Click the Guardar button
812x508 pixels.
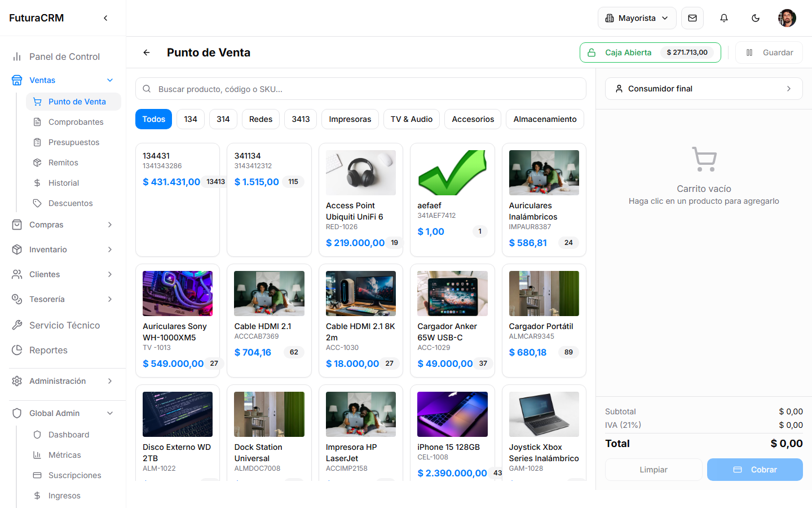tap(769, 52)
